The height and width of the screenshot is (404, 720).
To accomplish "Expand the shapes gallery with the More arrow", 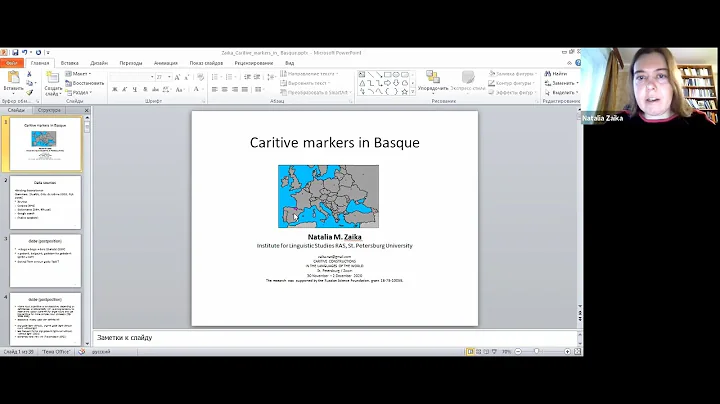I will coord(412,92).
